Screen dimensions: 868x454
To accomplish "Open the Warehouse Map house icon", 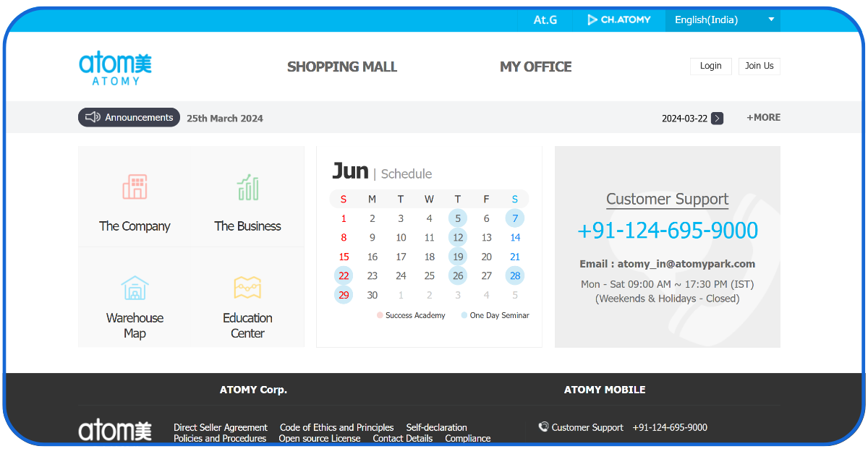I will click(135, 288).
